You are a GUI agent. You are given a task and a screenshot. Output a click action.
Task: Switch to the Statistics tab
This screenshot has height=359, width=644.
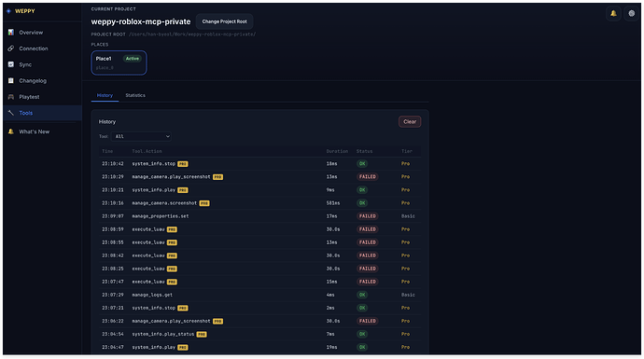(x=135, y=95)
